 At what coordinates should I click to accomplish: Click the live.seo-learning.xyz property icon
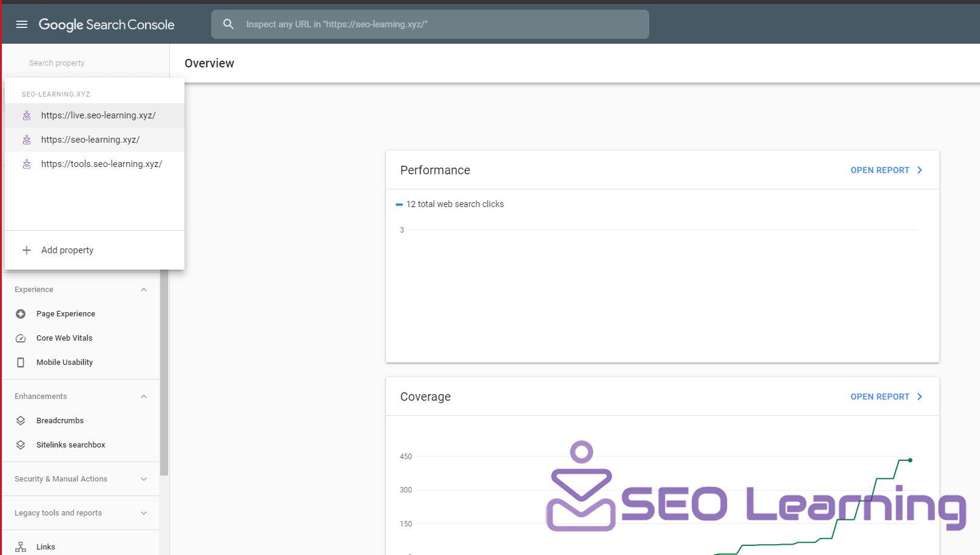tap(27, 115)
